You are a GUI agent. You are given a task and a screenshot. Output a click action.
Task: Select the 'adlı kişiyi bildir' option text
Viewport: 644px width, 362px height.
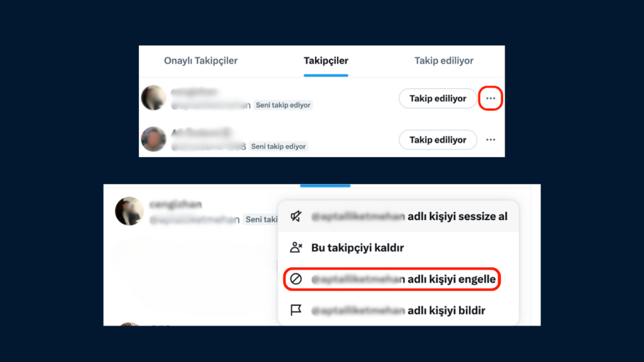point(447,310)
